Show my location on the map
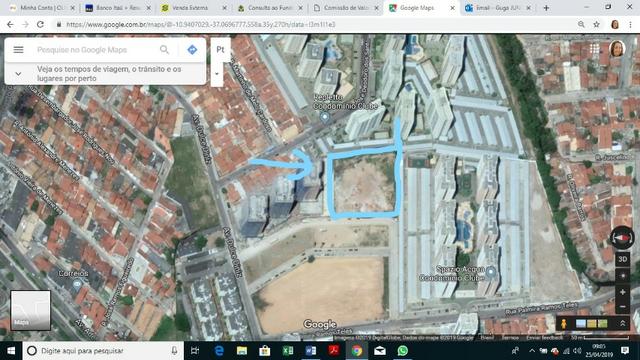 [623, 276]
